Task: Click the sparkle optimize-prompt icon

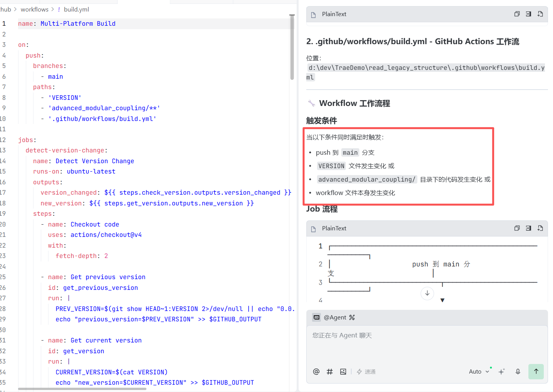Action: 502,371
